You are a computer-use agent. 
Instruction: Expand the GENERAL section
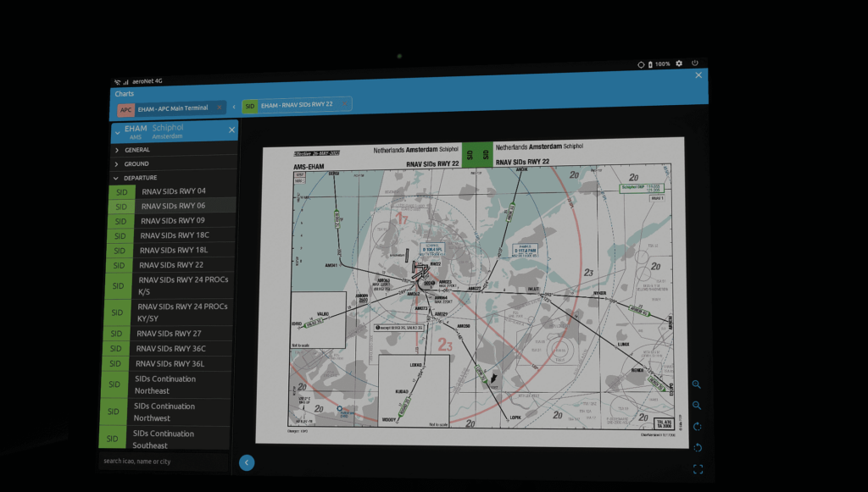point(175,150)
